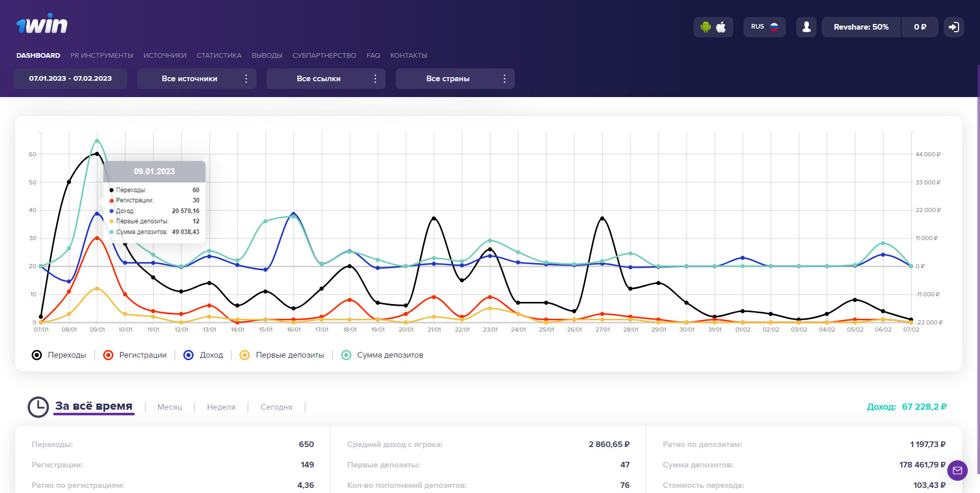This screenshot has height=493, width=980.
Task: Click the Ратио по депозитам value 1 197,73 ₽
Action: click(x=928, y=444)
